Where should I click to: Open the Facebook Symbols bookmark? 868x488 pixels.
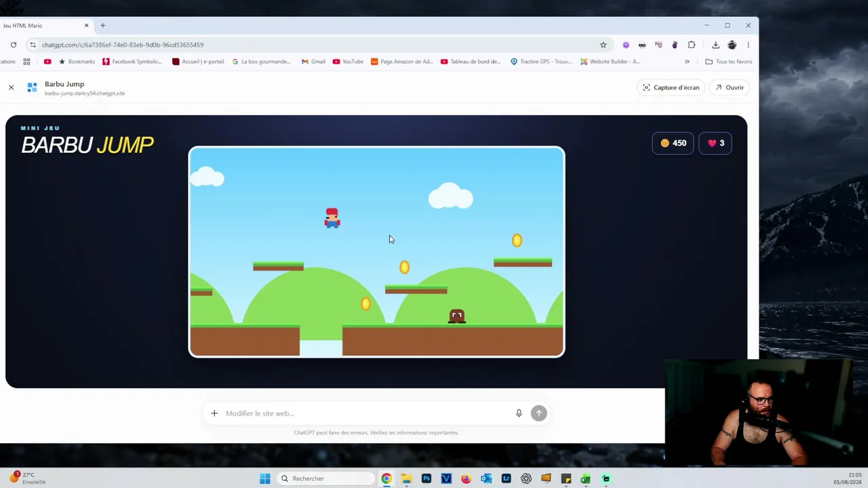132,62
